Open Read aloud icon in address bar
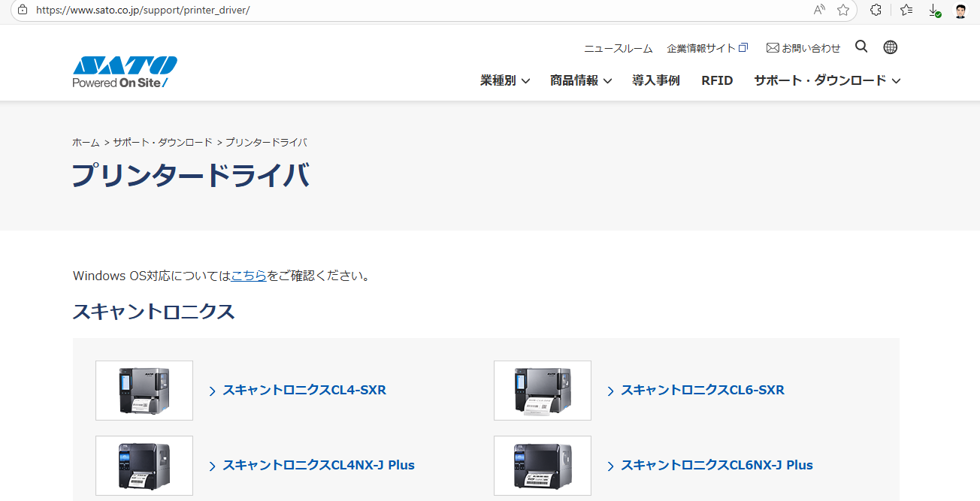Screen dimensions: 980x501 coord(818,10)
